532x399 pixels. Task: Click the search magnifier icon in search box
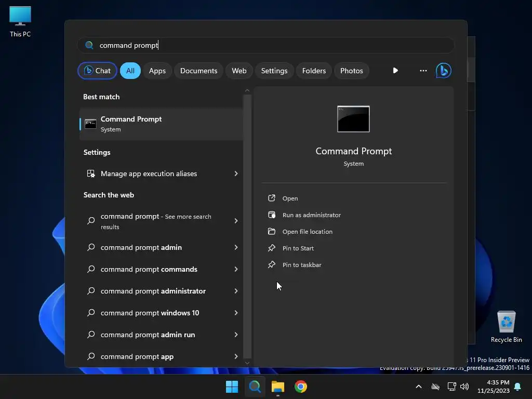tap(89, 45)
